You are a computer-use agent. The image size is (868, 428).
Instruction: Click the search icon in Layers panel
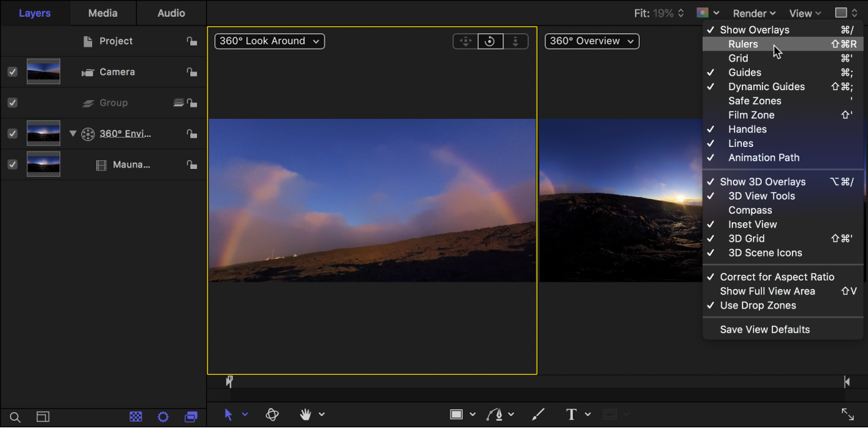(x=15, y=417)
